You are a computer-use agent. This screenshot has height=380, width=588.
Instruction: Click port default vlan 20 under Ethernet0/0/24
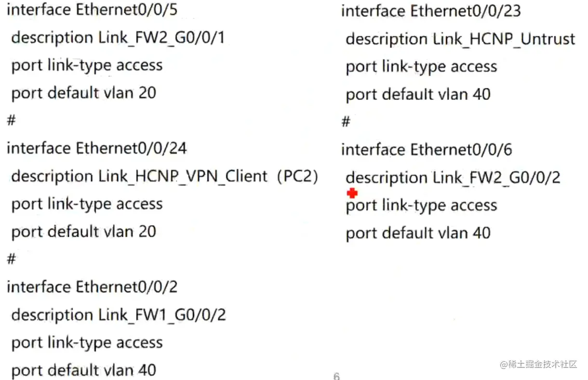[84, 232]
